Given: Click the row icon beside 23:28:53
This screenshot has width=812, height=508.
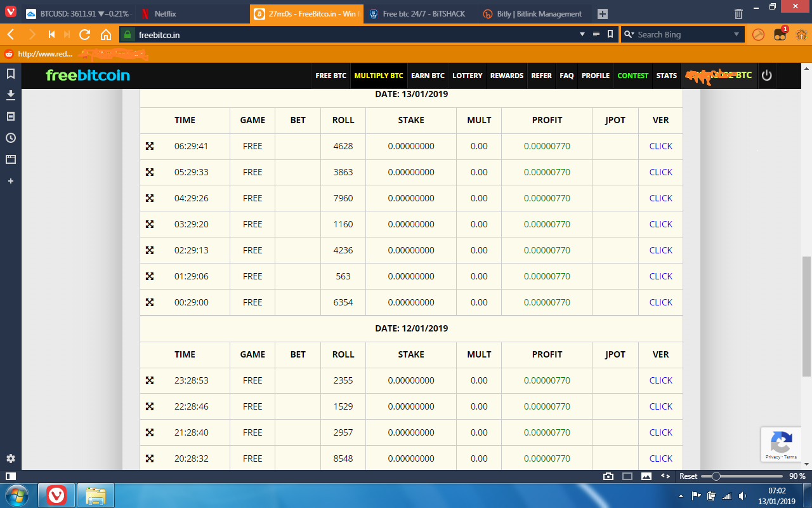Looking at the screenshot, I should point(150,380).
